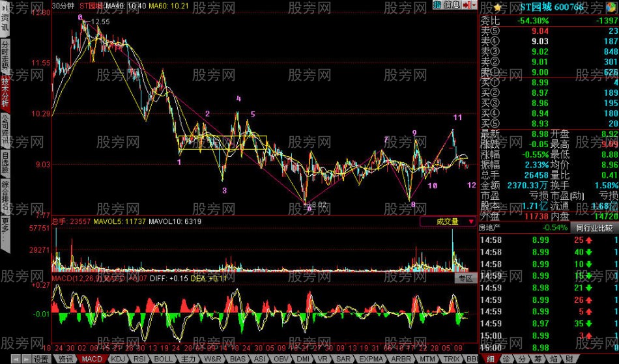The image size is (619, 364).
Task: Select the 财 tab at bottom right
Action: pyautogui.click(x=569, y=359)
